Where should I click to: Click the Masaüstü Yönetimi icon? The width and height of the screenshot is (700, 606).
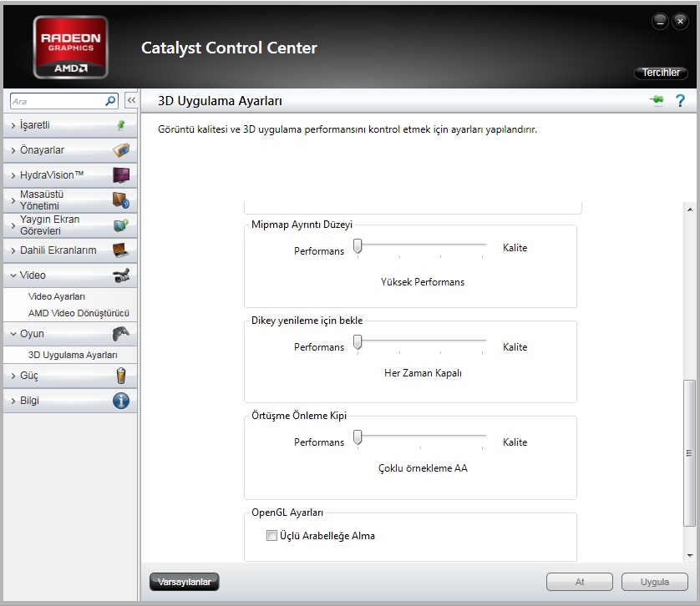[x=121, y=200]
